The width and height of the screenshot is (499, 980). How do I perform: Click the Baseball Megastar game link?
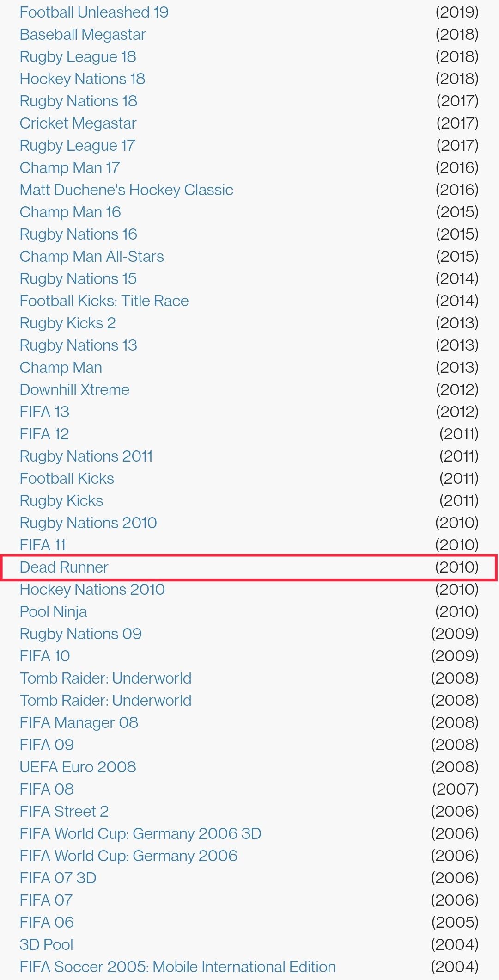click(x=83, y=35)
